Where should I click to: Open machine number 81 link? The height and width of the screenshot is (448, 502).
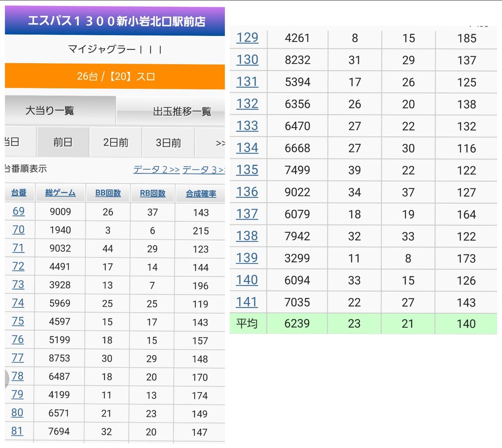[17, 431]
